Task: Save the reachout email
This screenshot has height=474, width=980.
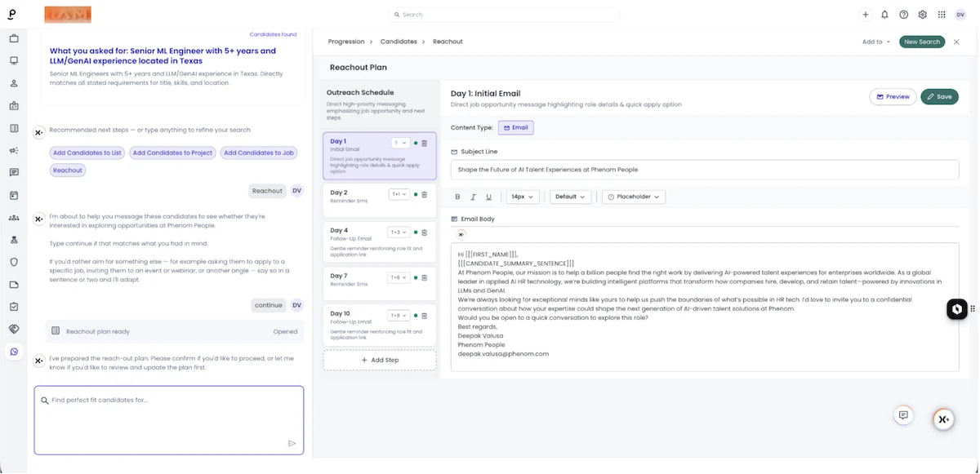Action: click(x=939, y=96)
